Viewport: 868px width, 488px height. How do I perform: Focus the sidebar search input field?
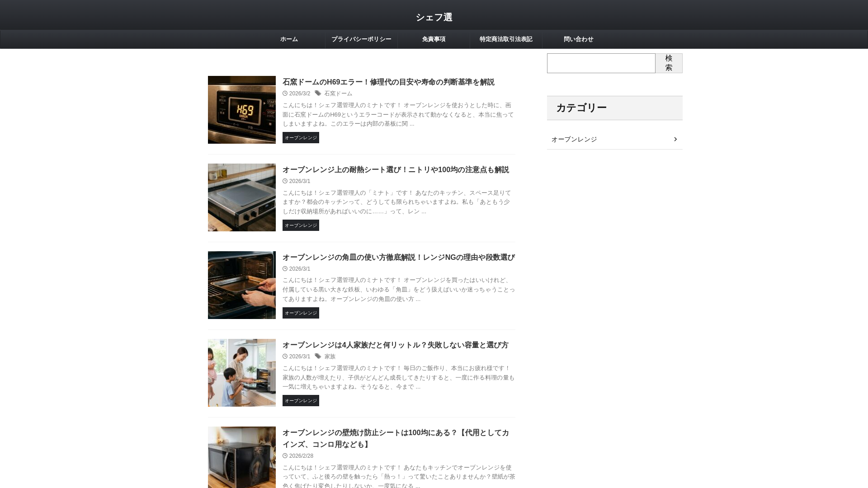(x=601, y=63)
